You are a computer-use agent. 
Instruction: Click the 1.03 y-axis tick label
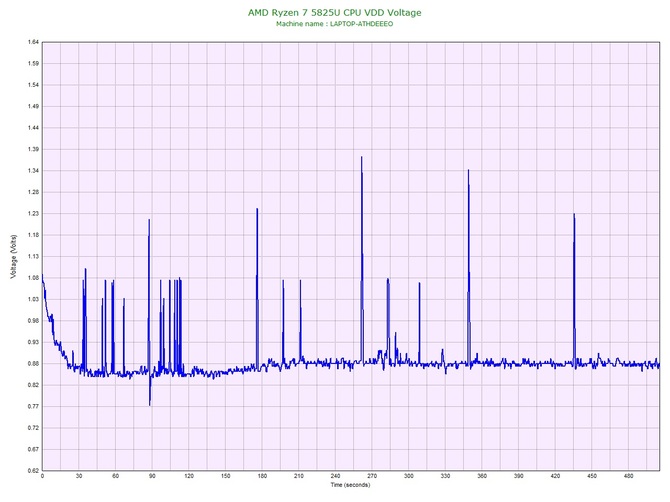[x=33, y=299]
